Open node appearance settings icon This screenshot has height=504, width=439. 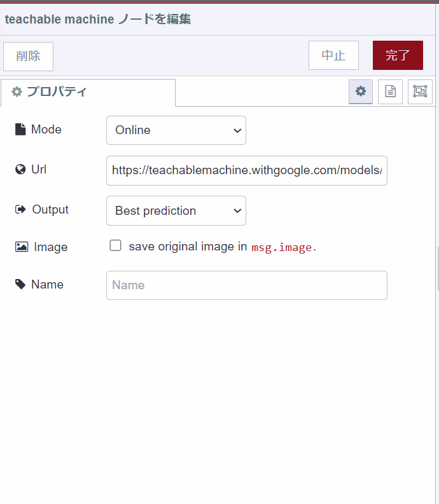click(420, 92)
